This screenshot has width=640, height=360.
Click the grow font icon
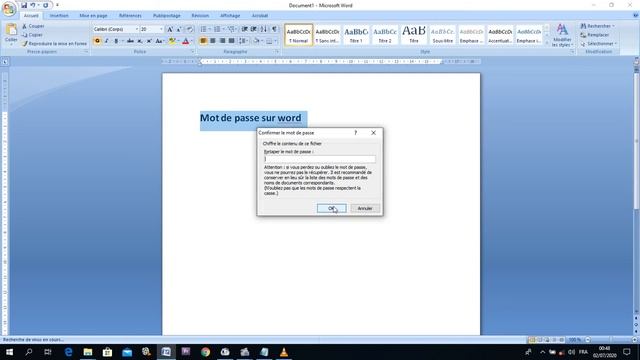pyautogui.click(x=170, y=29)
